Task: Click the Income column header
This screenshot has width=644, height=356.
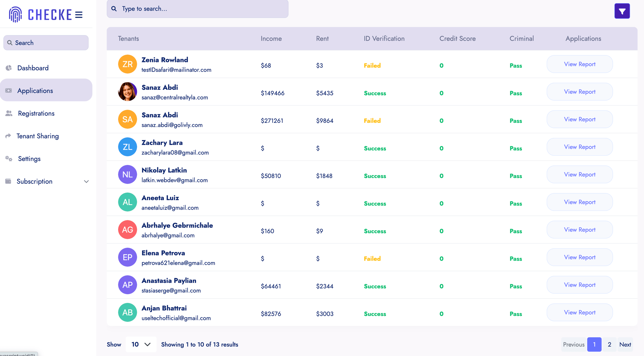Action: [x=271, y=39]
